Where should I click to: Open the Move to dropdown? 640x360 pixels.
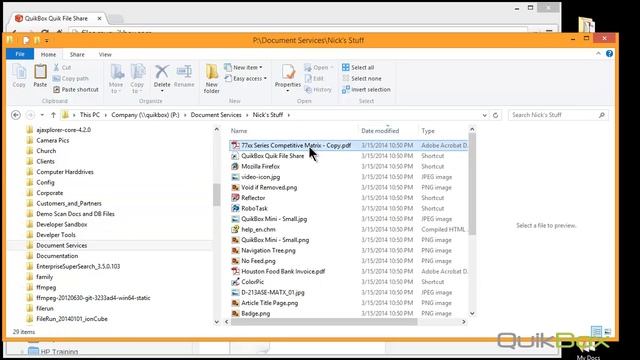tap(116, 79)
